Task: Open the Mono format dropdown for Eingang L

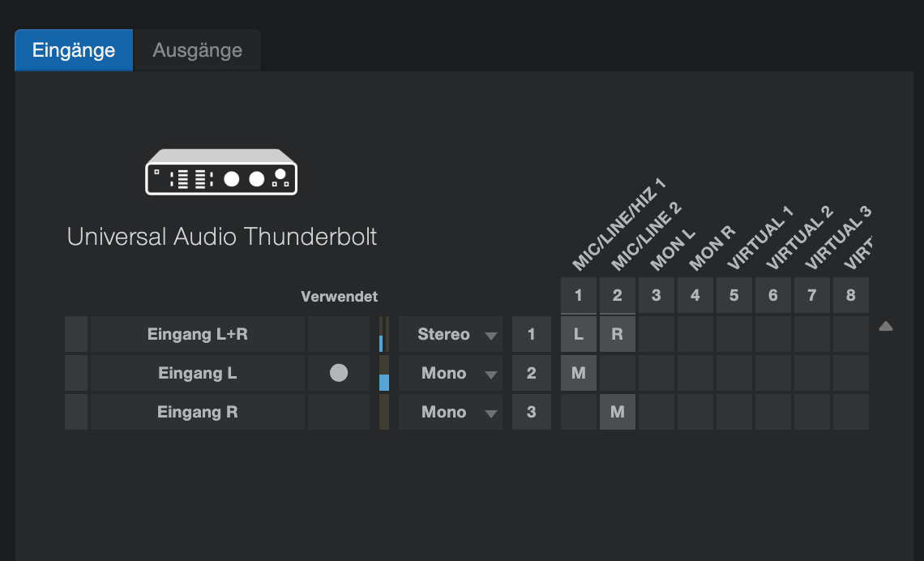Action: tap(450, 373)
